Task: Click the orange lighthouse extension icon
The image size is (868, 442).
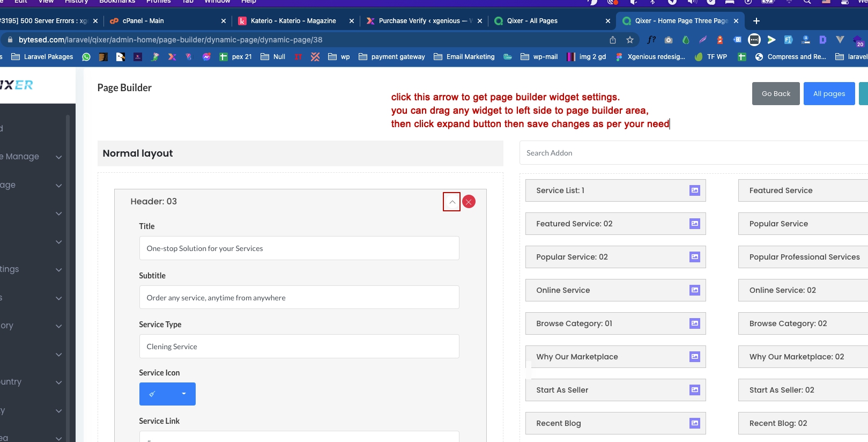Action: point(720,40)
